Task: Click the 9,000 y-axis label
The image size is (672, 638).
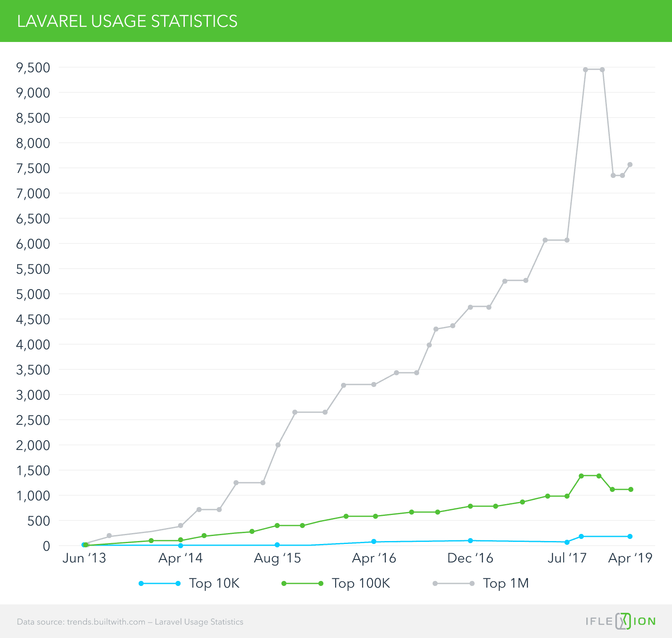Action: (x=33, y=93)
